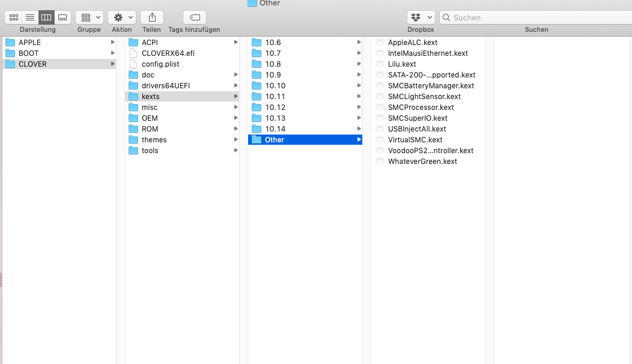This screenshot has width=632, height=364.
Task: Open the 10.6 kexts folder
Action: 305,42
